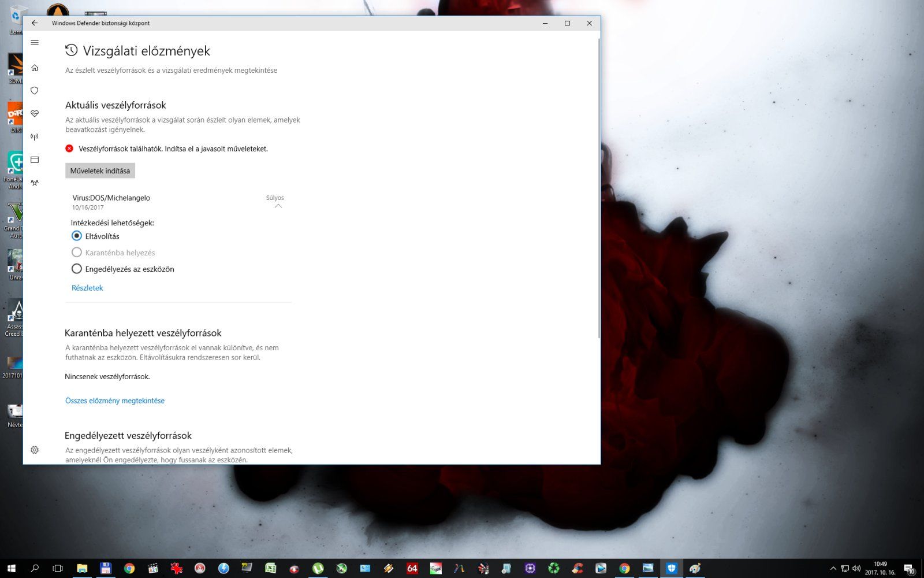Image resolution: width=924 pixels, height=578 pixels.
Task: Go to the Defender home page icon
Action: tap(35, 68)
